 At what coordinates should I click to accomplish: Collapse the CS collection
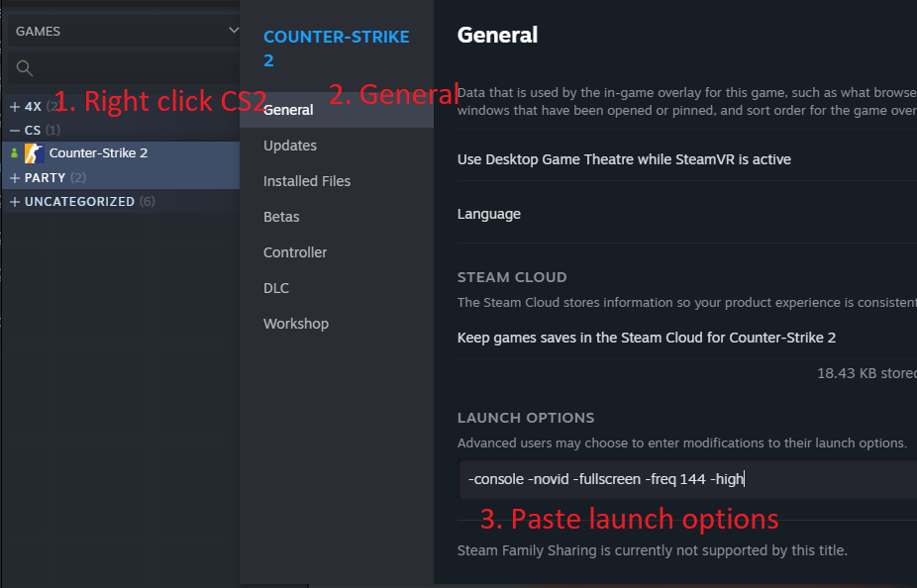pos(15,130)
